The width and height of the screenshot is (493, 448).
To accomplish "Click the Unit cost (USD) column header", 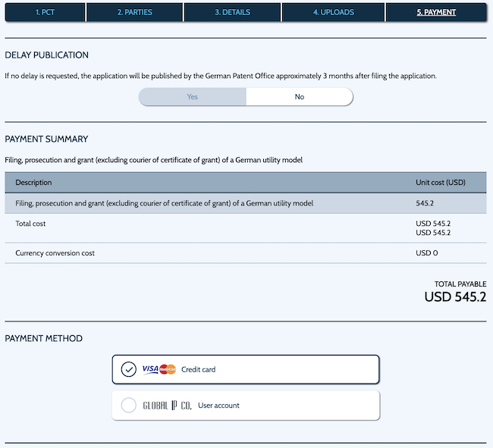I will pos(441,183).
